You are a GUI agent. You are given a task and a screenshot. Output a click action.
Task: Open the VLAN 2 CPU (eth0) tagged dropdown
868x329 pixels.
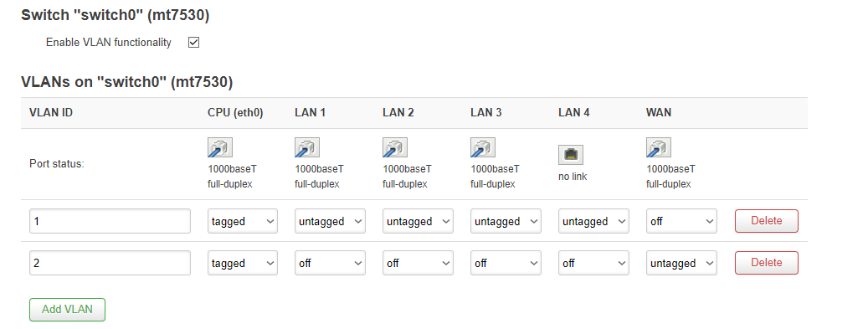[243, 263]
